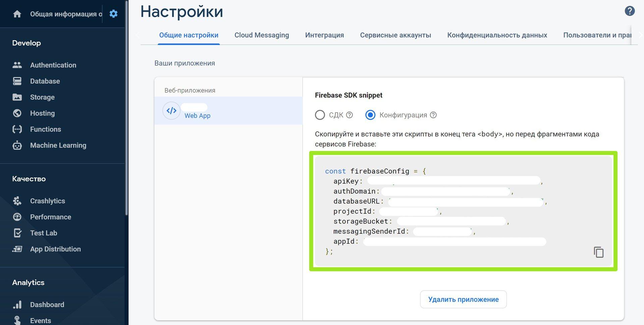Open Crashlytics in Качество group
The width and height of the screenshot is (644, 325).
pos(48,201)
